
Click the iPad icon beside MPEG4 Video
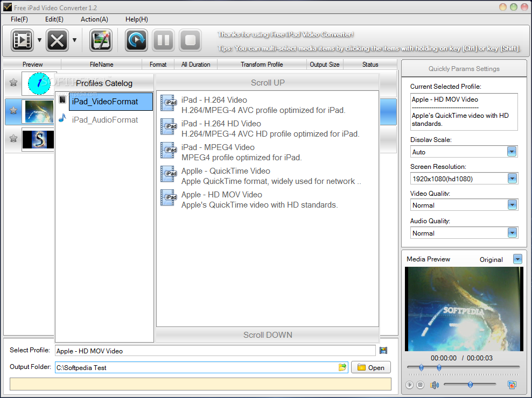(x=169, y=151)
